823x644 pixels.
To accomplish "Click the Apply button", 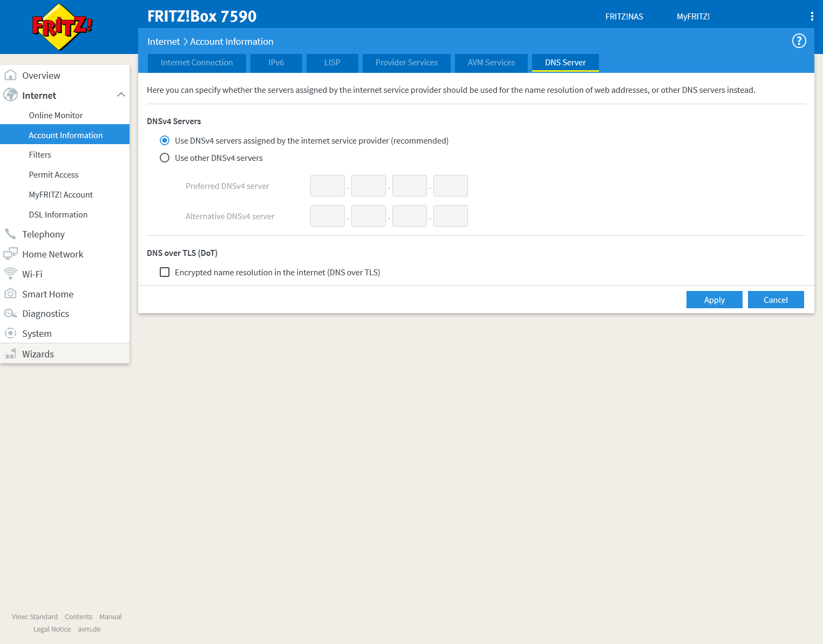I will coord(715,300).
